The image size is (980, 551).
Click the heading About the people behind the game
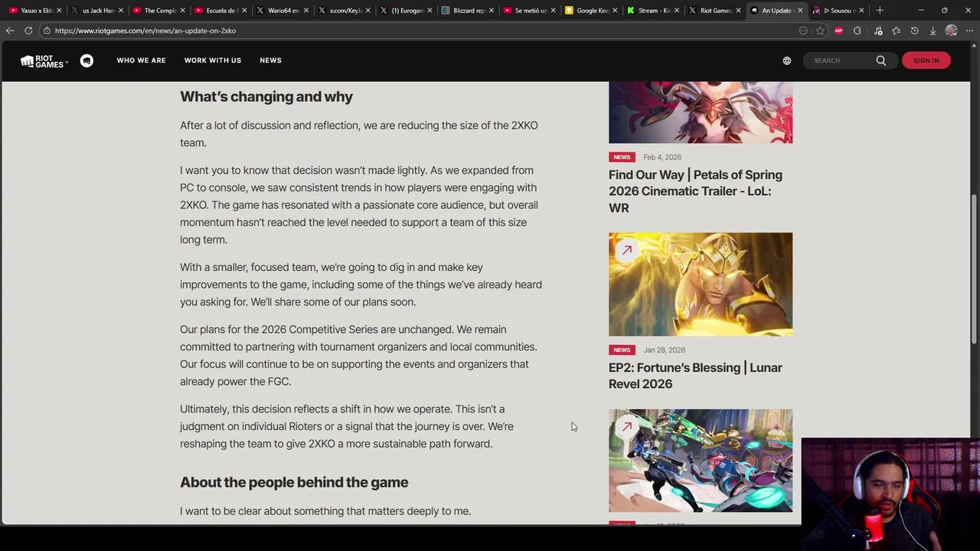coord(294,482)
